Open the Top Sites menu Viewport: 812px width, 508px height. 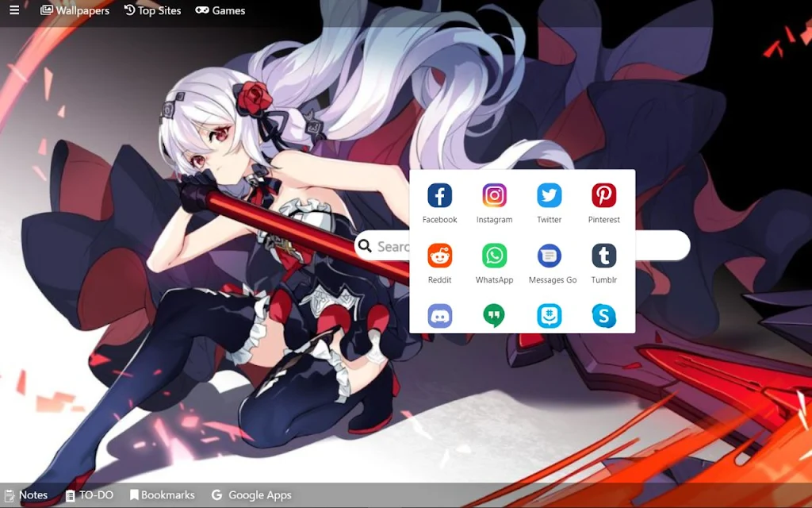pyautogui.click(x=153, y=10)
